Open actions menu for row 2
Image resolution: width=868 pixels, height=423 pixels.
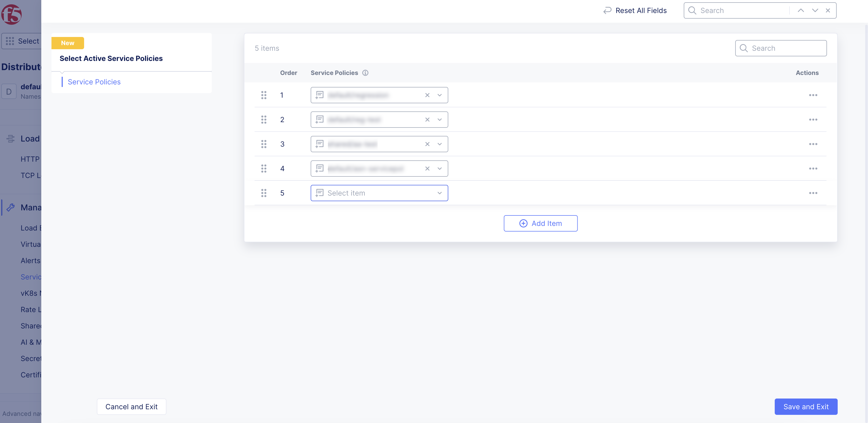click(813, 120)
